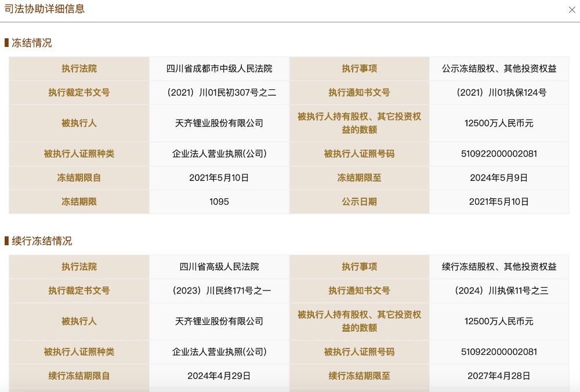Click the 公示冻结股权、其他投资权益 value
The width and height of the screenshot is (580, 392).
point(499,68)
